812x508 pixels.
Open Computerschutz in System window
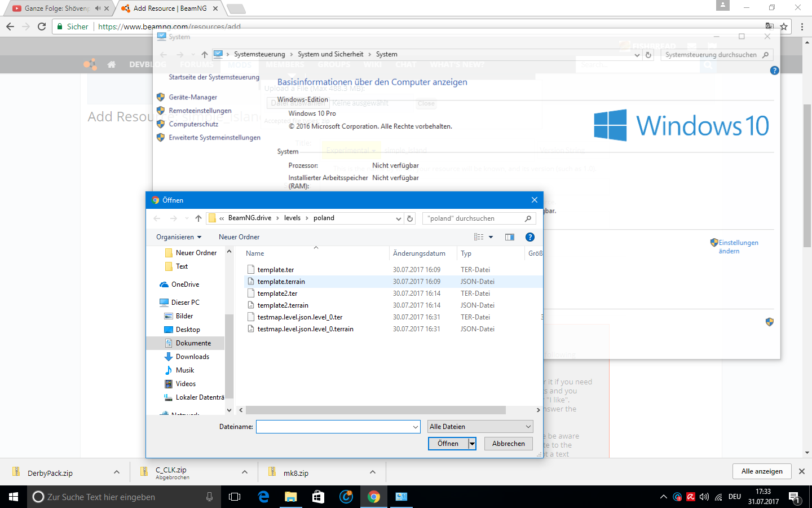pyautogui.click(x=193, y=124)
